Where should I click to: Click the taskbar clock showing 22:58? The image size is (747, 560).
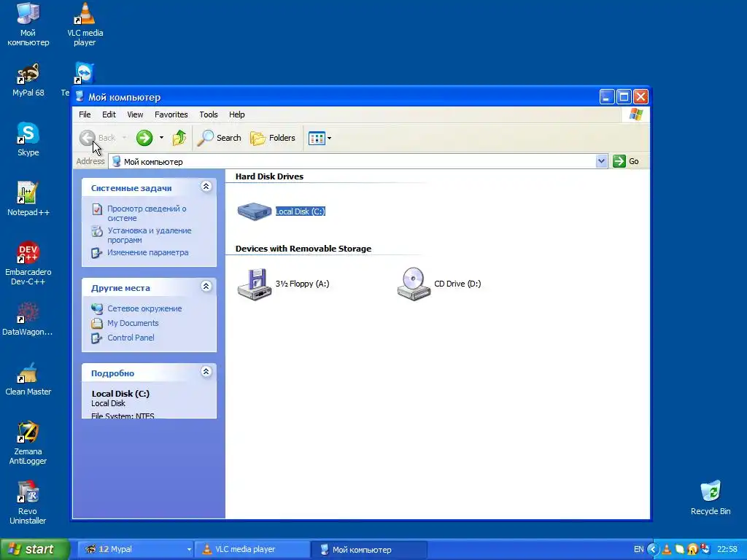[x=727, y=549]
